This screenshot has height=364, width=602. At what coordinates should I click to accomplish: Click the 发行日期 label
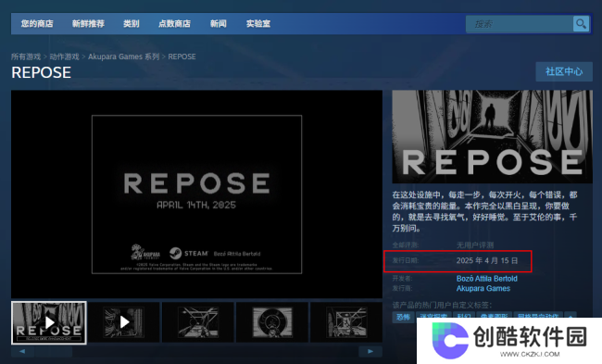(405, 260)
